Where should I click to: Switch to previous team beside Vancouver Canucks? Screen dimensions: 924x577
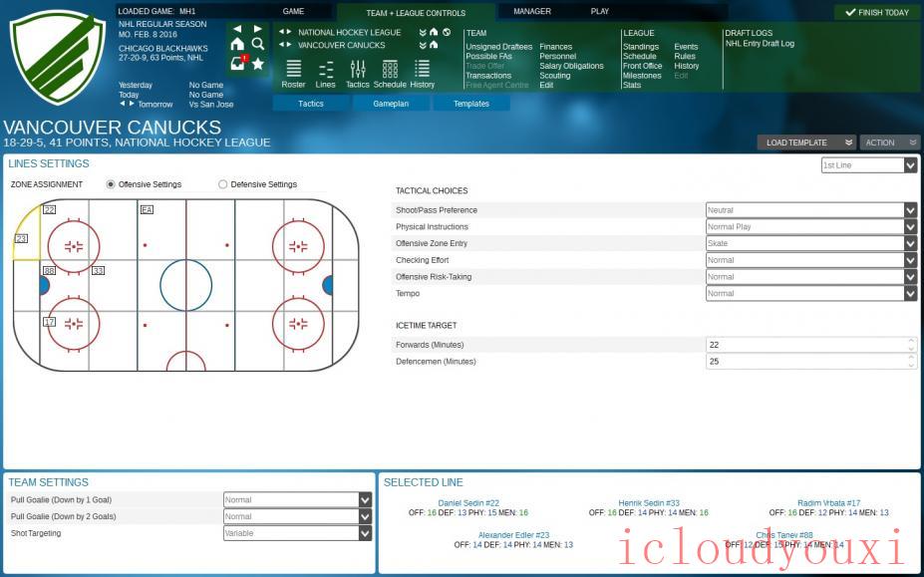point(282,45)
